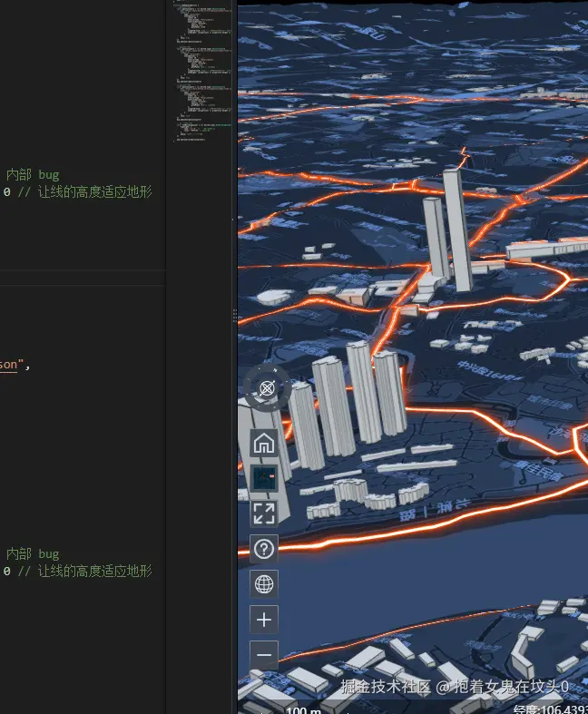Zoom in with the plus button
This screenshot has height=714, width=588.
264,620
